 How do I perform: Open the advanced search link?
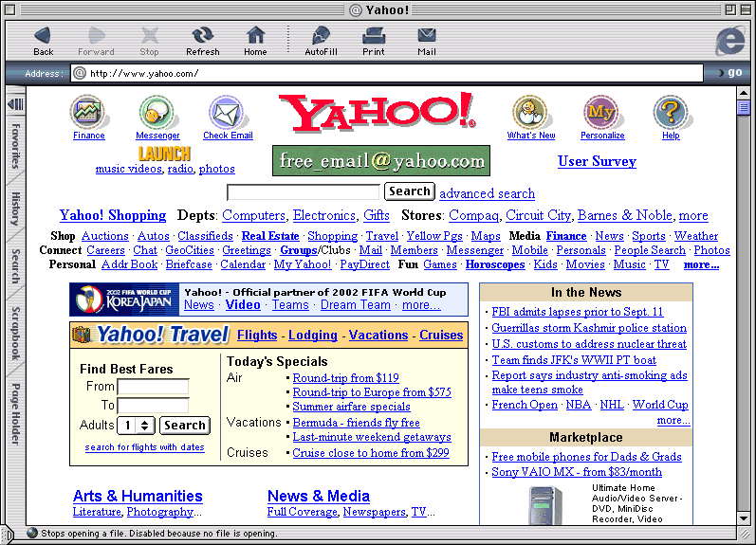487,193
